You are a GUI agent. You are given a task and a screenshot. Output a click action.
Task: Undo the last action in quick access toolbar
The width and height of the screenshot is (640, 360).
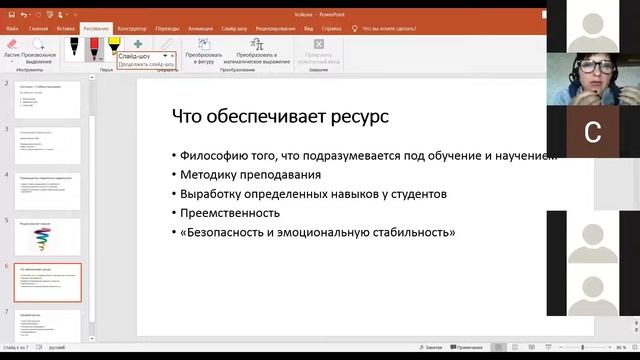(x=24, y=15)
